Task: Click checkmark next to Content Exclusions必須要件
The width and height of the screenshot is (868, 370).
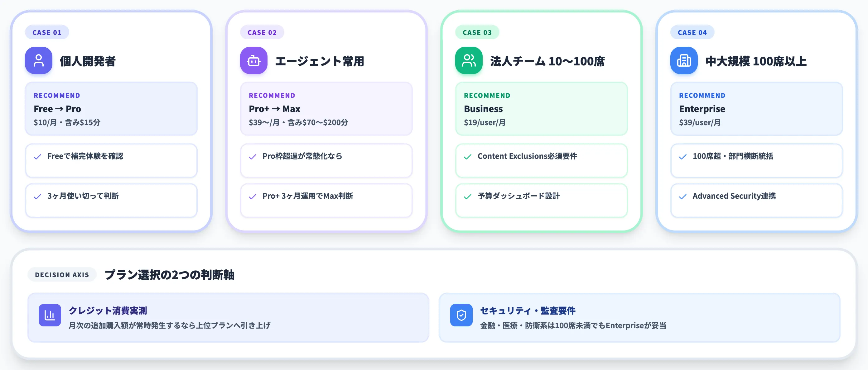Action: 468,157
